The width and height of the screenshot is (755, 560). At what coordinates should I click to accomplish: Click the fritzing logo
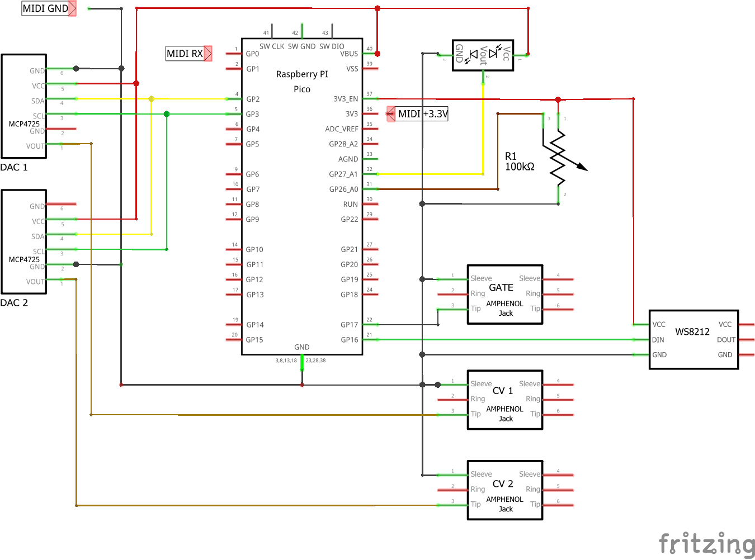point(706,543)
